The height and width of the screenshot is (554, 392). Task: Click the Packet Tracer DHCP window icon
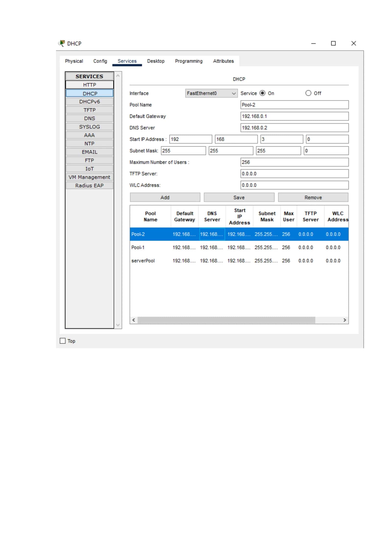(61, 43)
